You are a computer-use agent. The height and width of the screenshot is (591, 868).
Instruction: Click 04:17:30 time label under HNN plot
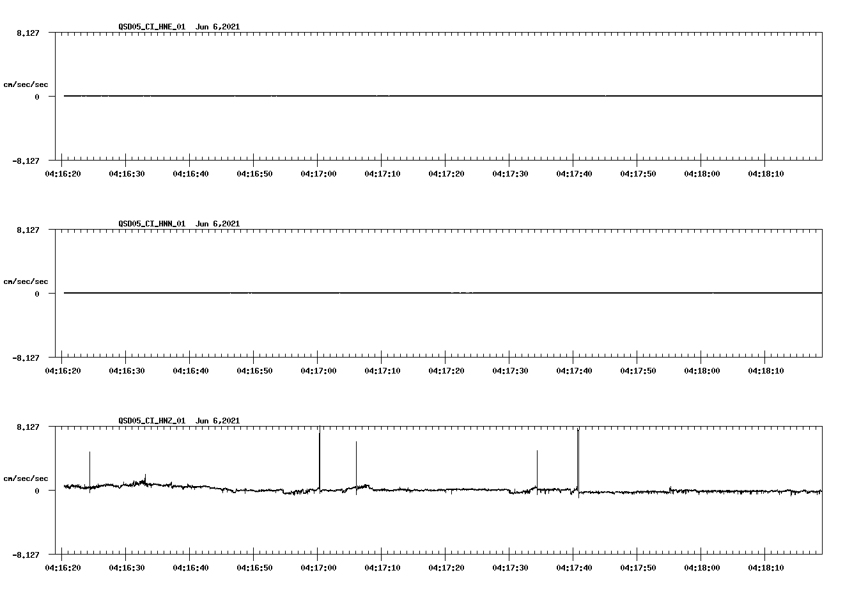(x=510, y=371)
